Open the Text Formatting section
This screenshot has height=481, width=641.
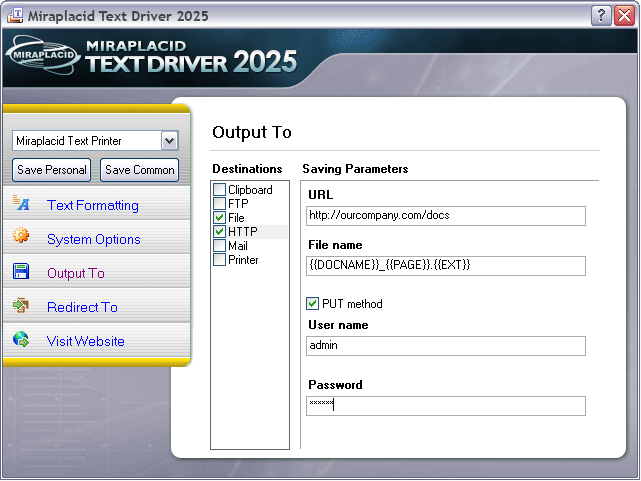coord(93,205)
